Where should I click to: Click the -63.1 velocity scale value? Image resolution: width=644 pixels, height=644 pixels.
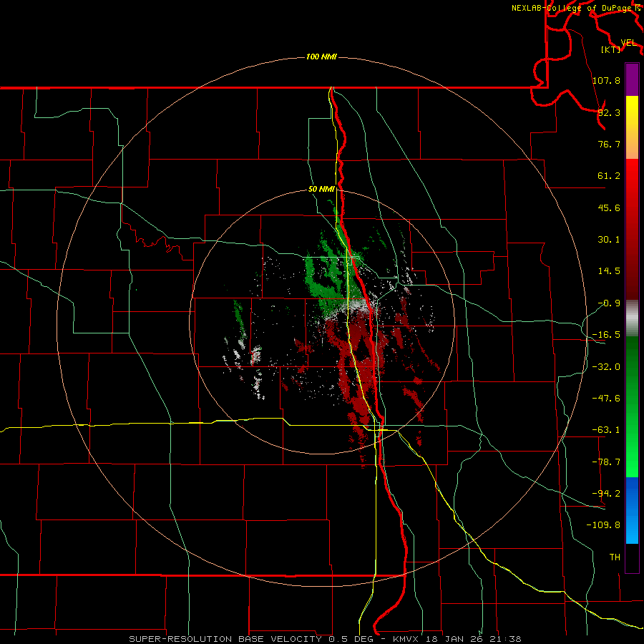click(606, 430)
